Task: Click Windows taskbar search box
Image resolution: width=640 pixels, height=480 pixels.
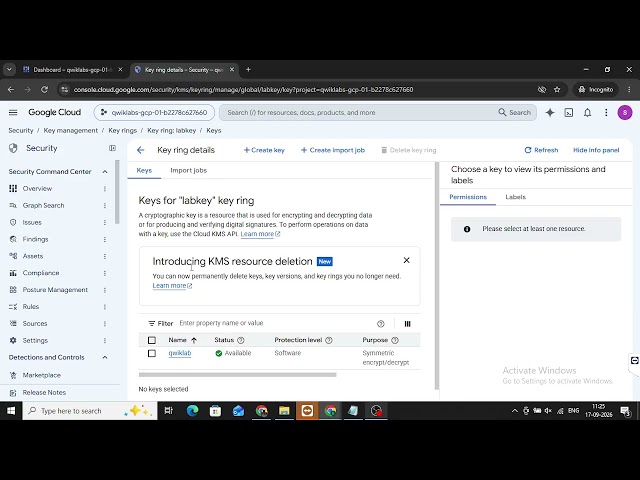Action: [x=90, y=411]
